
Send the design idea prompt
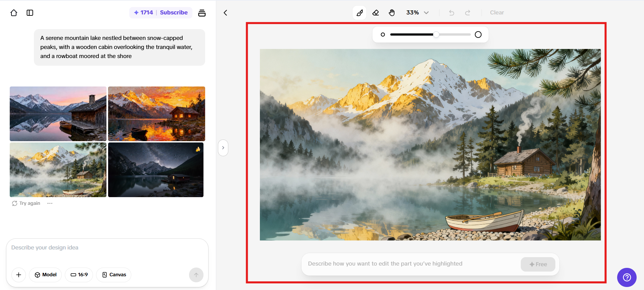196,275
